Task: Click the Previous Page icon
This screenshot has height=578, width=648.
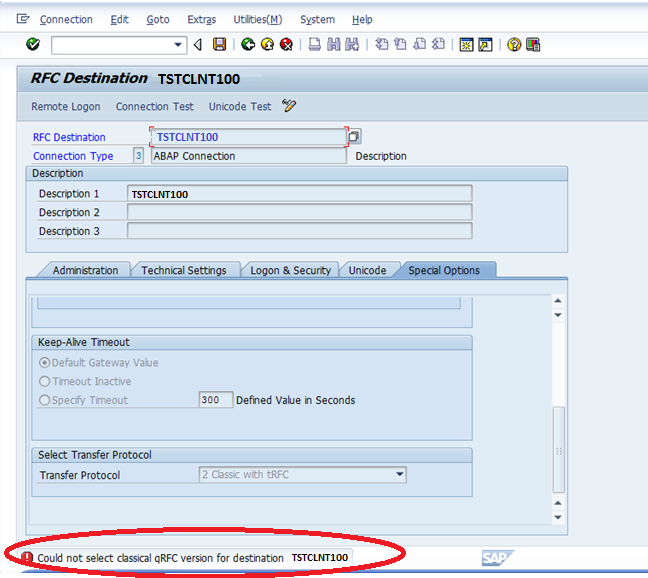Action: pos(400,44)
